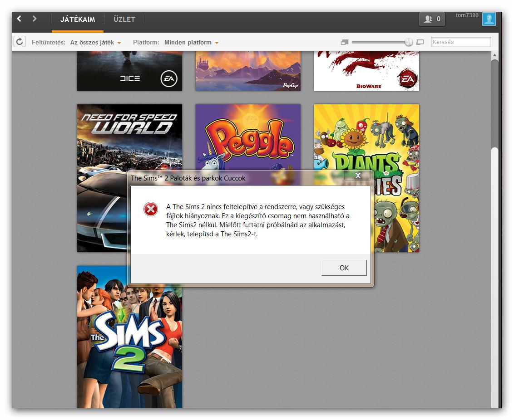The image size is (514, 420).
Task: Confirm the error dialog with OK
Action: pyautogui.click(x=344, y=268)
